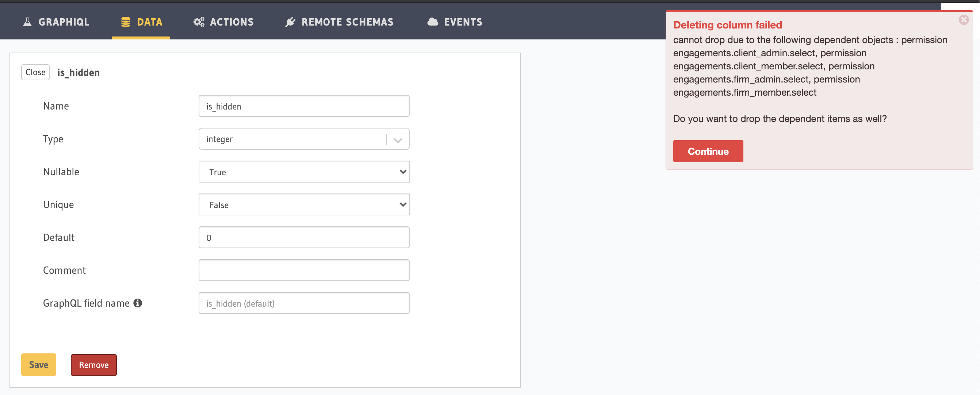Click the empty Comment field

tap(303, 270)
